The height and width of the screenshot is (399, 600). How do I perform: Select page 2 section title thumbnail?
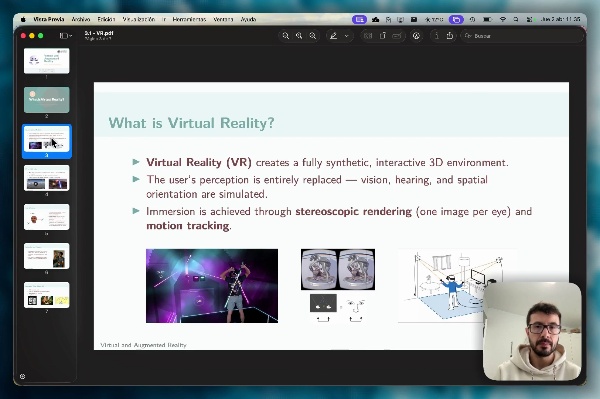47,100
